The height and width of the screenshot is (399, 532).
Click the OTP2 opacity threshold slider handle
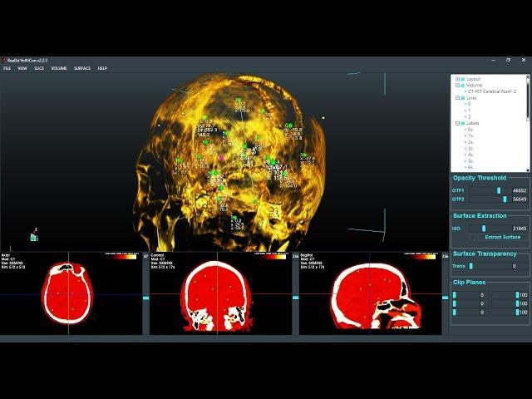pos(505,199)
